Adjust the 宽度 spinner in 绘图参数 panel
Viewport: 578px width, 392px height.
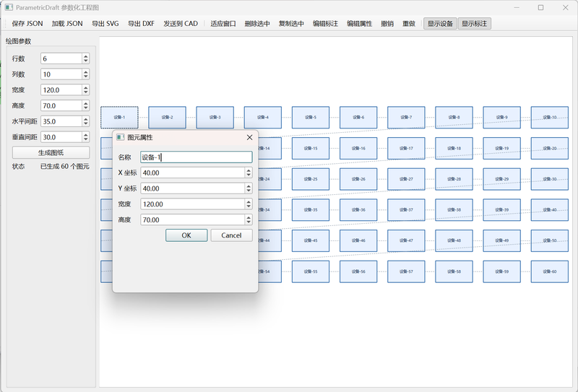point(86,90)
